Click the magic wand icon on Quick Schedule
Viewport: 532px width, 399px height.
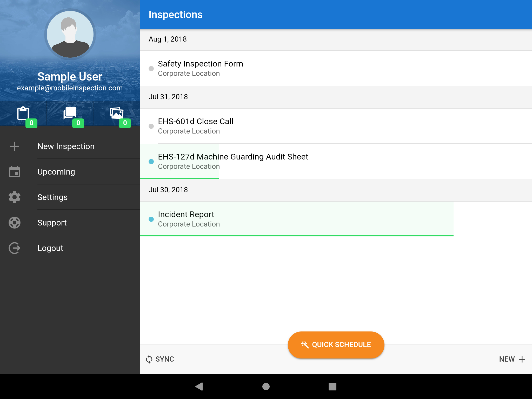click(305, 344)
